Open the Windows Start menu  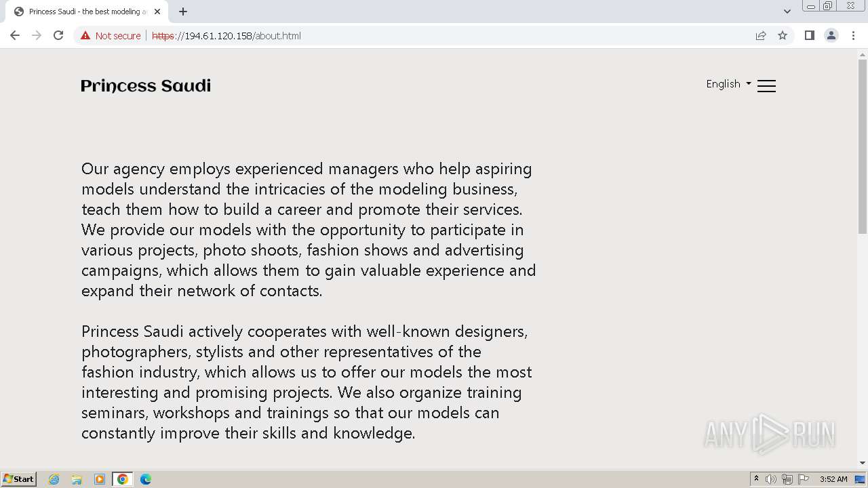(19, 479)
